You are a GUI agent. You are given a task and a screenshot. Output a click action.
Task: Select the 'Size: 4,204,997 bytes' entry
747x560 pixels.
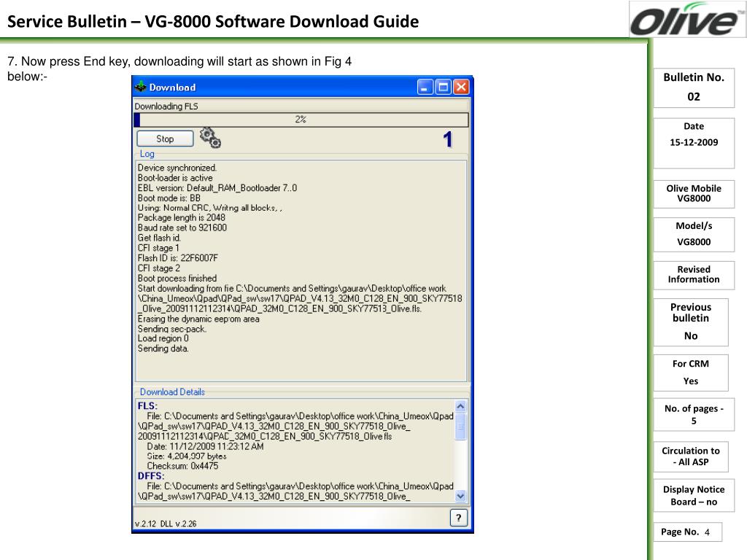coord(187,456)
